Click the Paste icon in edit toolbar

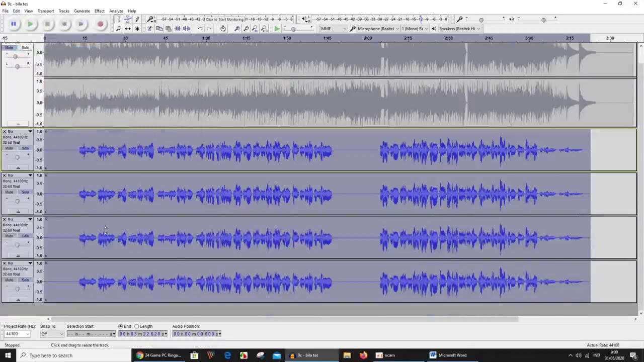tap(168, 29)
